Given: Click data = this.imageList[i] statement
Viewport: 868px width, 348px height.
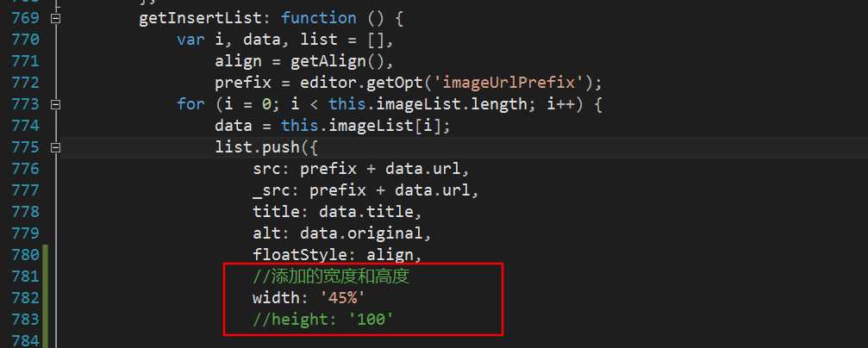Looking at the screenshot, I should (x=334, y=126).
